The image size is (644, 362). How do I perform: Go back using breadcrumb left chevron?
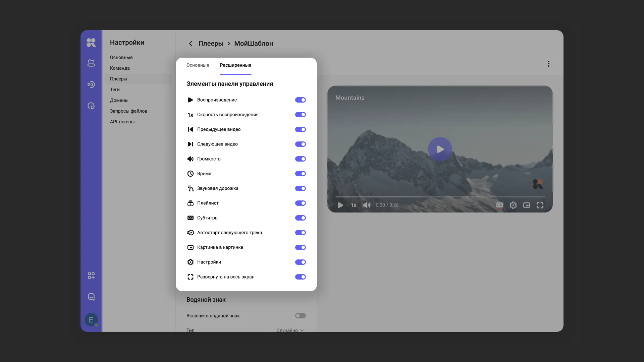pyautogui.click(x=191, y=44)
